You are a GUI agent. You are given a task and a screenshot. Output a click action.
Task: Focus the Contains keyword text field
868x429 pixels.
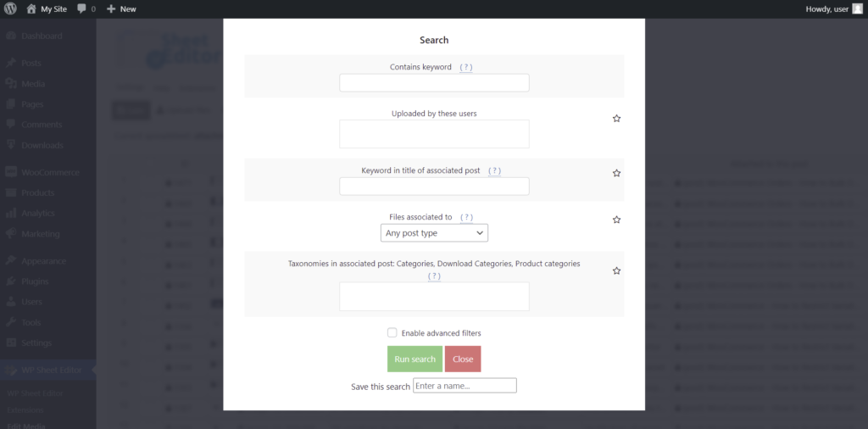point(434,83)
